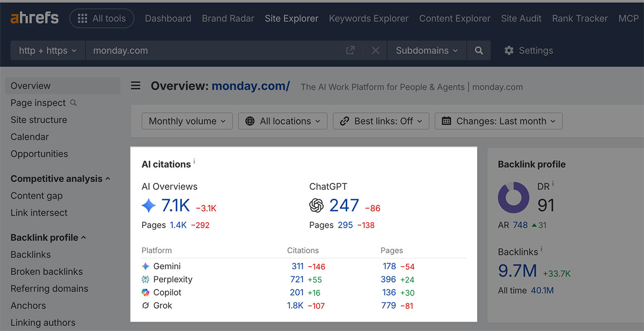
Task: Click the ahrefs logo
Action: coord(34,18)
